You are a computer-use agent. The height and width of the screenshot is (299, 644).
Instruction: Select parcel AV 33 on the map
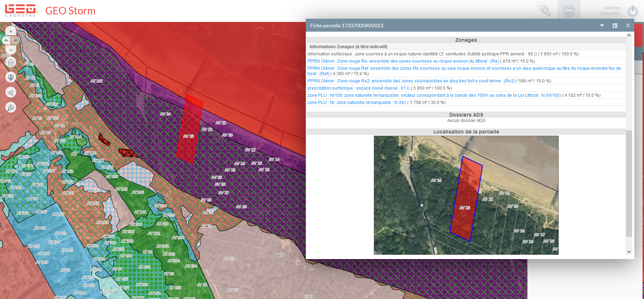pyautogui.click(x=233, y=290)
